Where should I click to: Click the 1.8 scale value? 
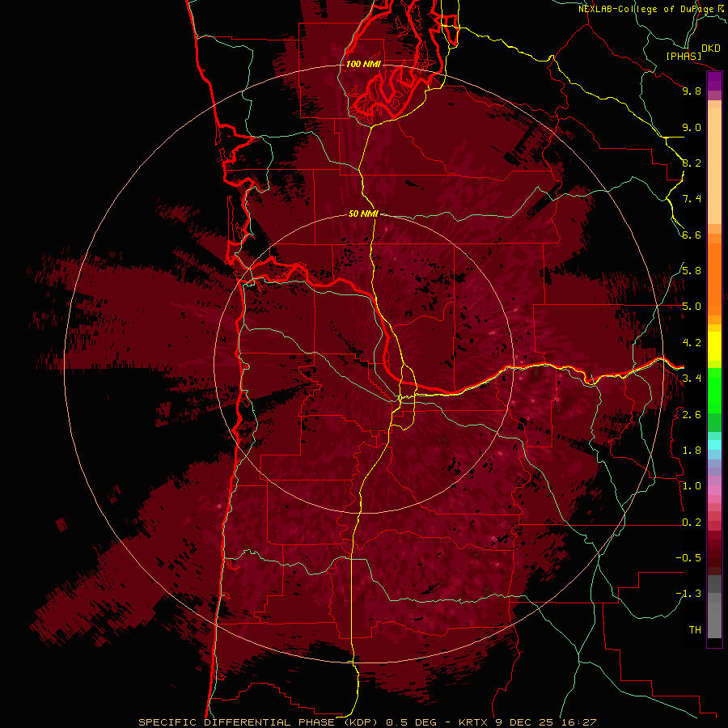pos(692,451)
